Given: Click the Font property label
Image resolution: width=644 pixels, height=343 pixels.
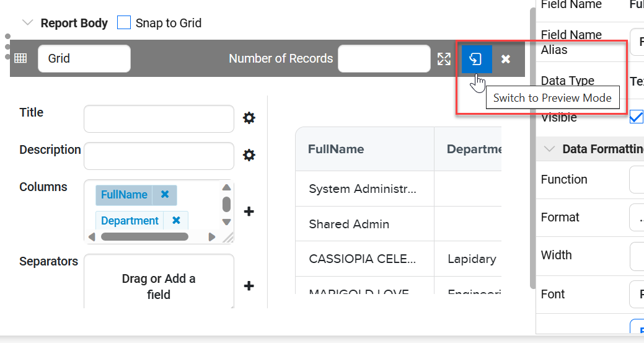Looking at the screenshot, I should point(553,294).
